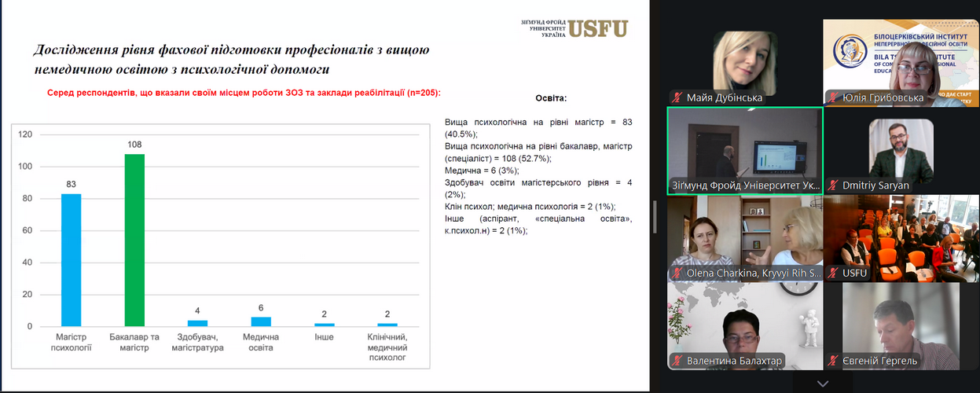Image resolution: width=980 pixels, height=393 pixels.
Task: Click muted mic icon beside Майя Дубінська
Action: [x=677, y=98]
